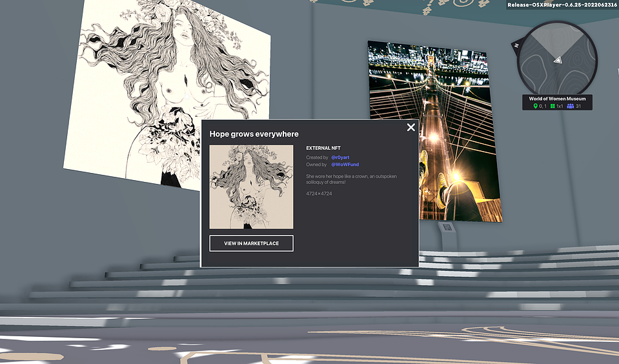Click the NFT thumbnail in the dialog
The height and width of the screenshot is (364, 619).
point(252,187)
